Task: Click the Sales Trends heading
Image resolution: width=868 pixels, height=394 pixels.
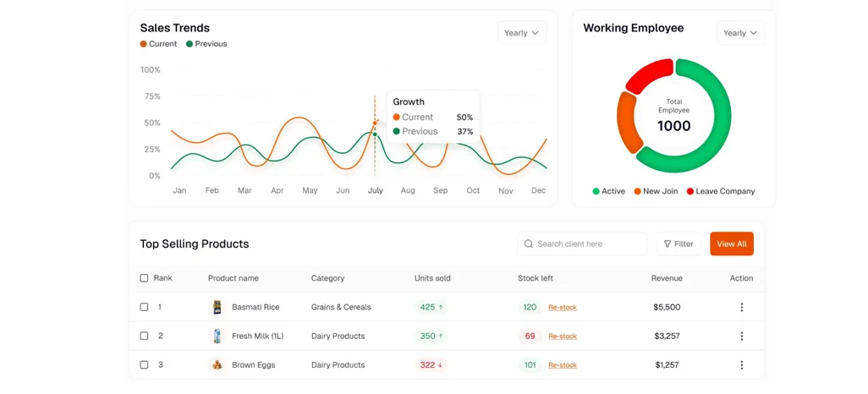Action: click(175, 28)
